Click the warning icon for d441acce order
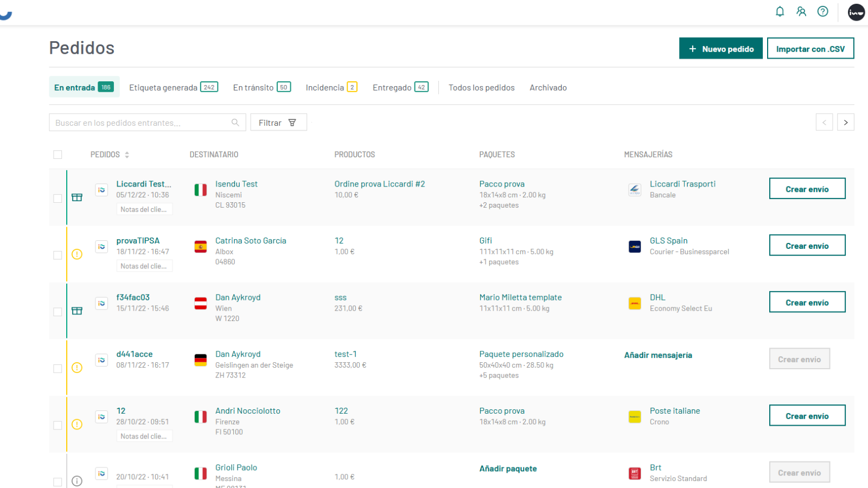This screenshot has width=868, height=488. (x=77, y=368)
